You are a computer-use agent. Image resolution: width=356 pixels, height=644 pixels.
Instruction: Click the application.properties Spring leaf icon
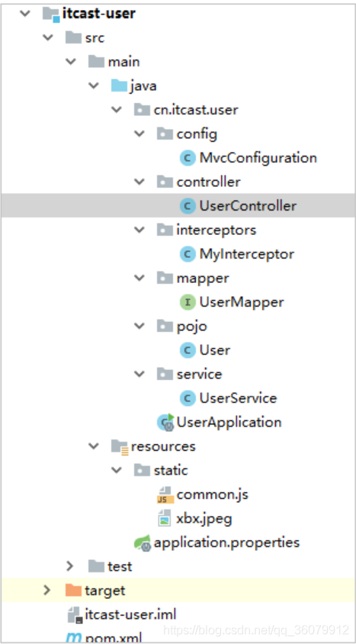[x=143, y=543]
